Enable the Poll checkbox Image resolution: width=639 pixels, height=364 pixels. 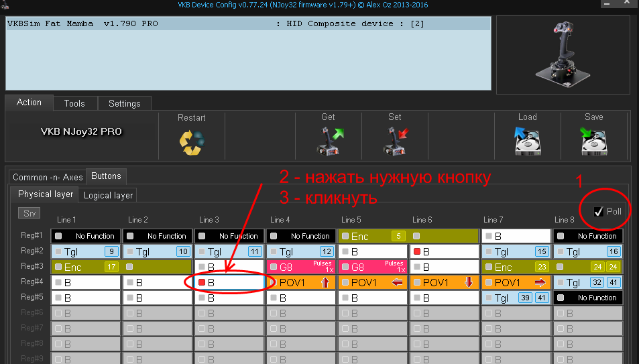coord(598,212)
